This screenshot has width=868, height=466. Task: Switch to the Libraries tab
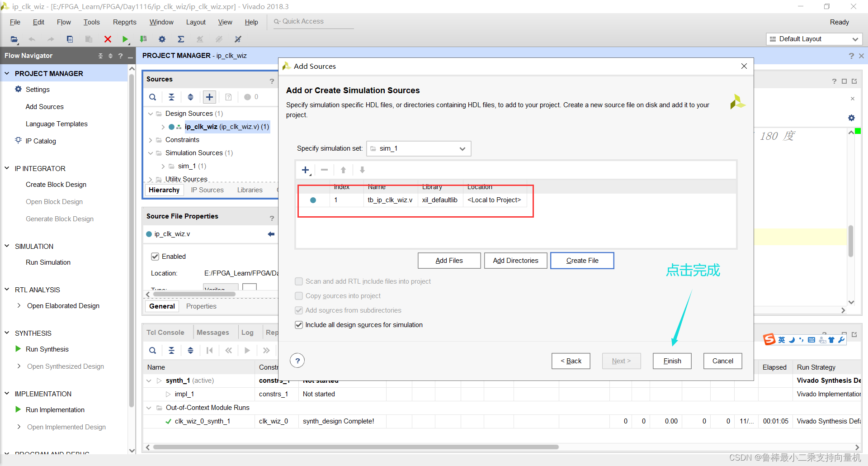tap(250, 190)
